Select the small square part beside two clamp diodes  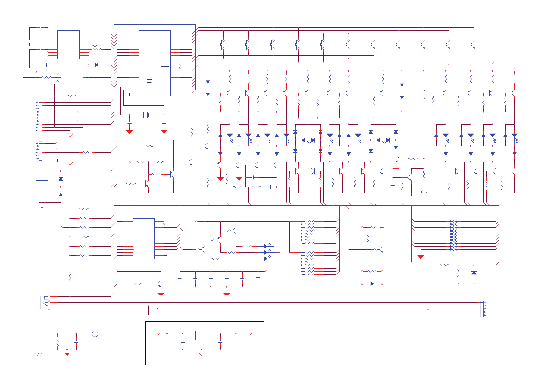tap(42, 187)
